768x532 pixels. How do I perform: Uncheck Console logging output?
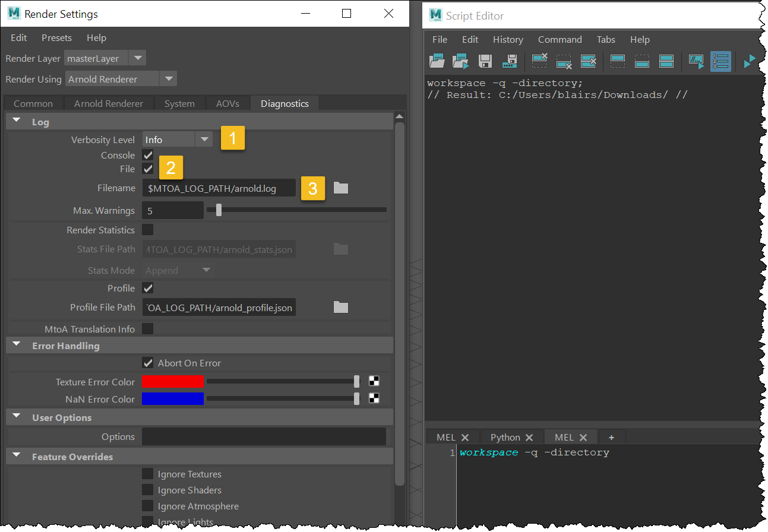click(x=147, y=155)
